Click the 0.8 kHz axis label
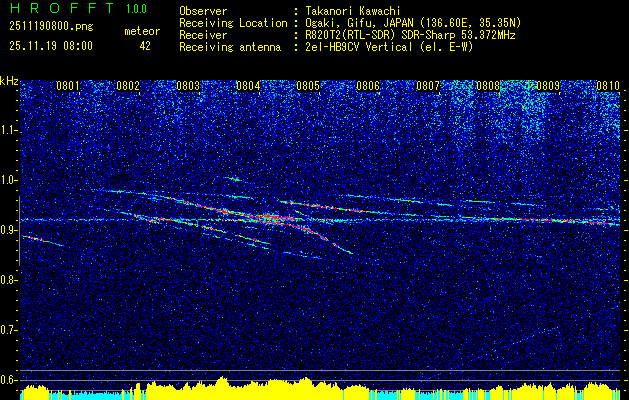The image size is (629, 400). 8,280
